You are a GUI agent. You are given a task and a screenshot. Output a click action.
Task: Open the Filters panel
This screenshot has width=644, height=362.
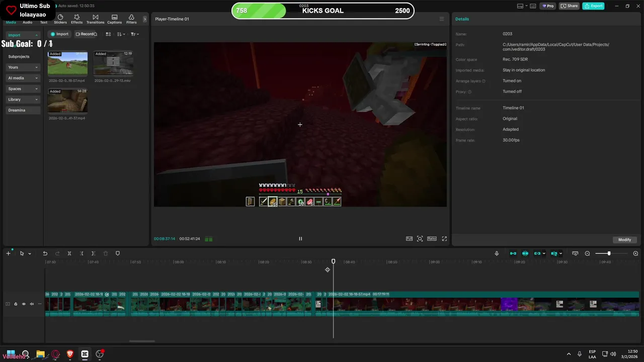(x=131, y=19)
